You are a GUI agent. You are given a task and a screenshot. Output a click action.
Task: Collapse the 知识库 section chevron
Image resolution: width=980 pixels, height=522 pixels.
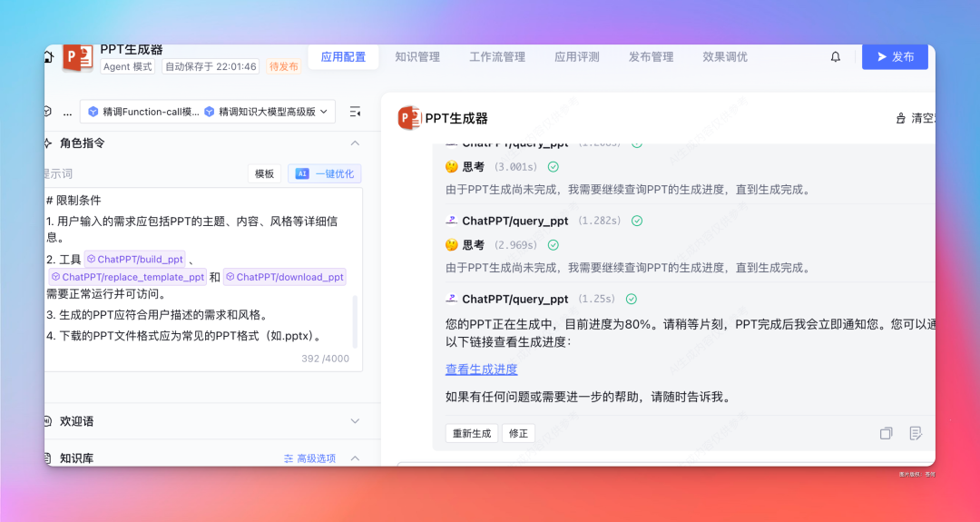pyautogui.click(x=355, y=458)
